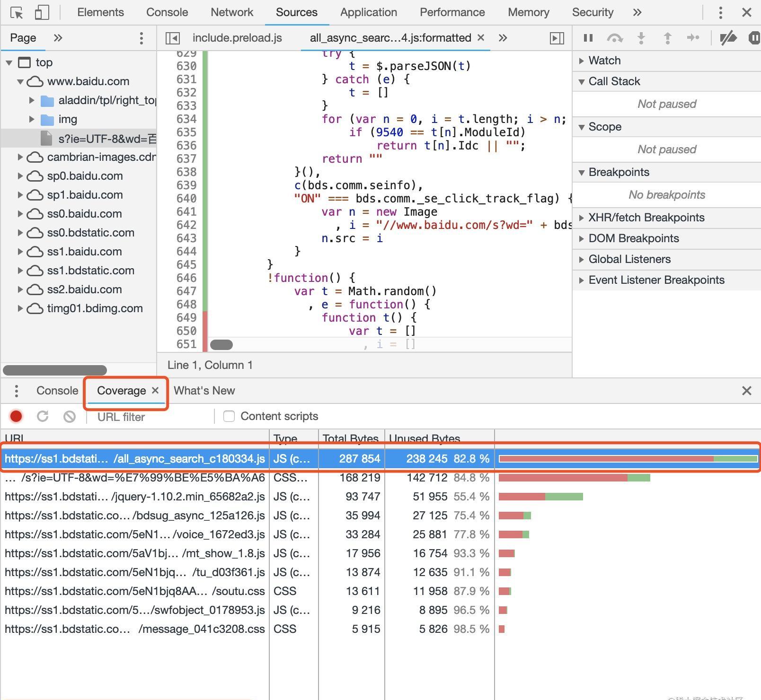Deactivate breakpoints icon
761x700 pixels.
pos(728,38)
